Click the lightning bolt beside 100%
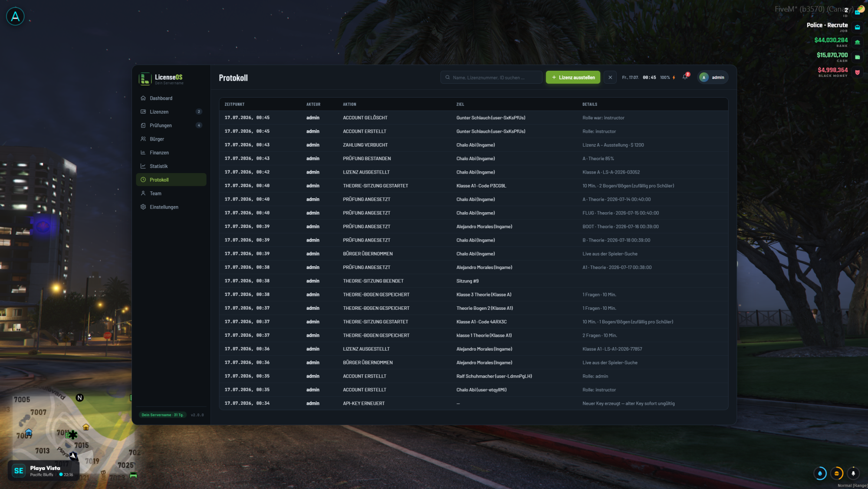Viewport: 868px width, 489px height. coord(674,78)
